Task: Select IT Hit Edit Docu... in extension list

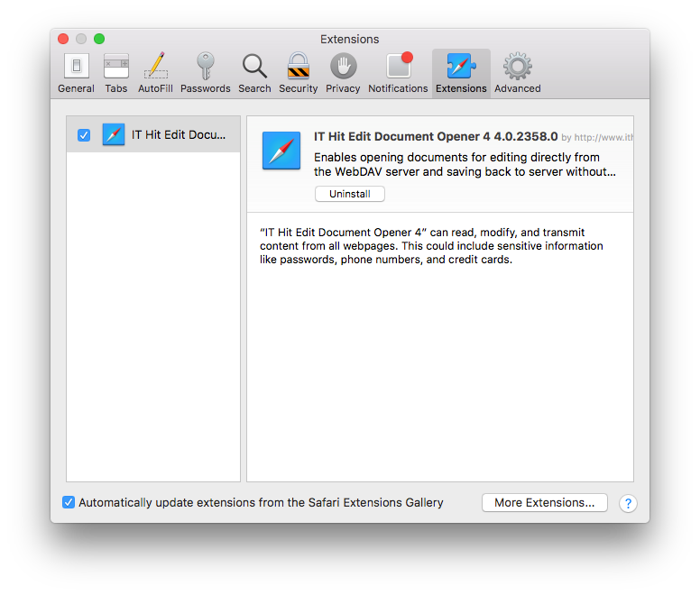Action: (x=153, y=134)
